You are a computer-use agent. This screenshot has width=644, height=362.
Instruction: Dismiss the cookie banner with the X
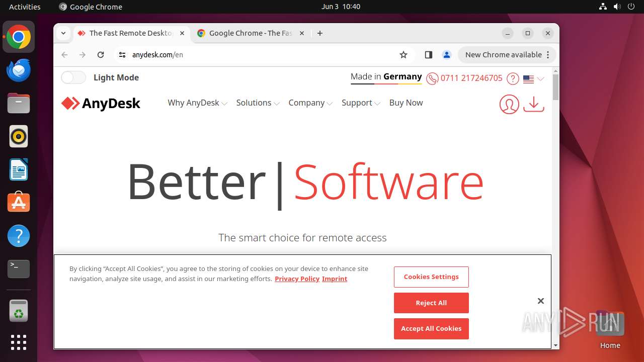click(541, 301)
